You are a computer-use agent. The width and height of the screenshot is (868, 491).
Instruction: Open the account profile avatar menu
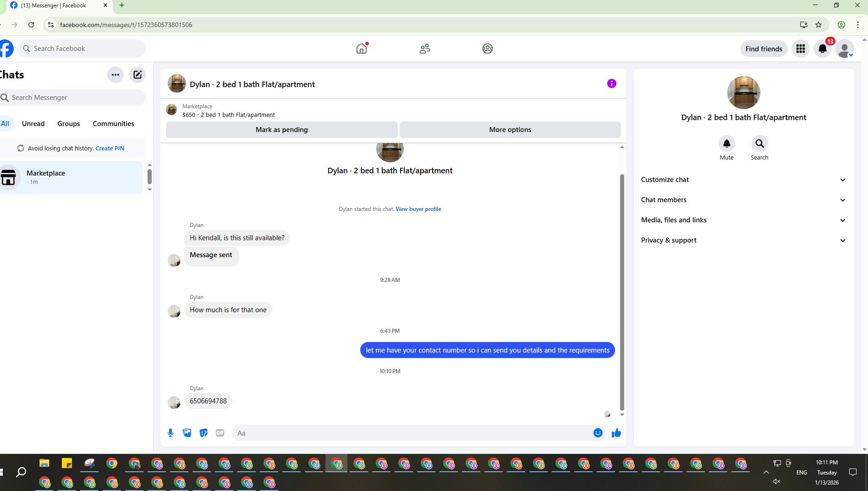point(844,49)
